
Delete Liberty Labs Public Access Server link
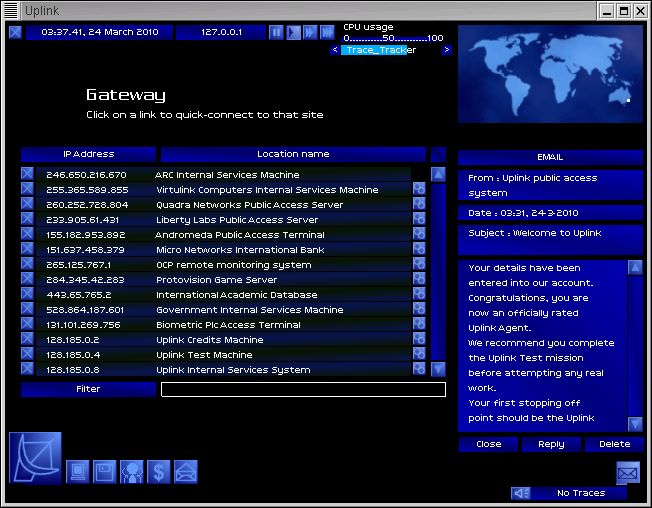coord(27,218)
